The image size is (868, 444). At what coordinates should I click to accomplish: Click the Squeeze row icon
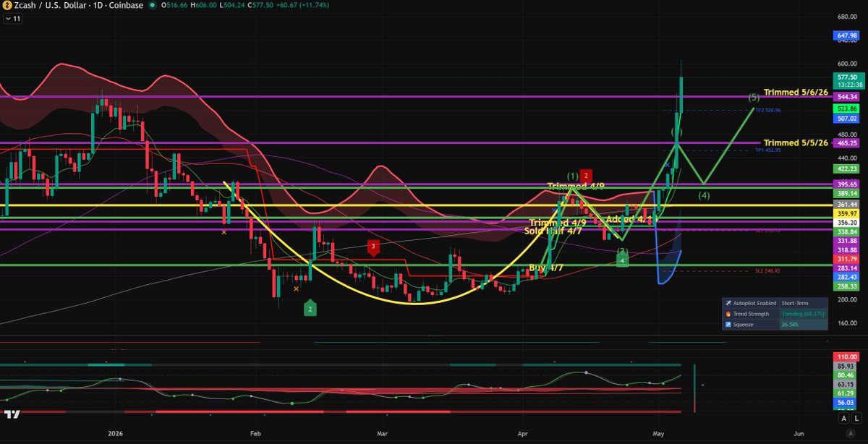(x=728, y=325)
